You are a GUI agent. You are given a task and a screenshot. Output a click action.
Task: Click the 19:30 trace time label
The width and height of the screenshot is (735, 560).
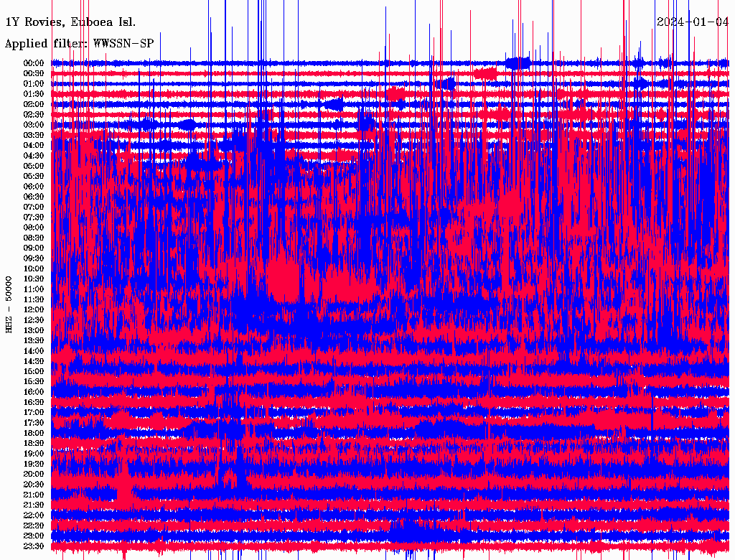point(34,465)
